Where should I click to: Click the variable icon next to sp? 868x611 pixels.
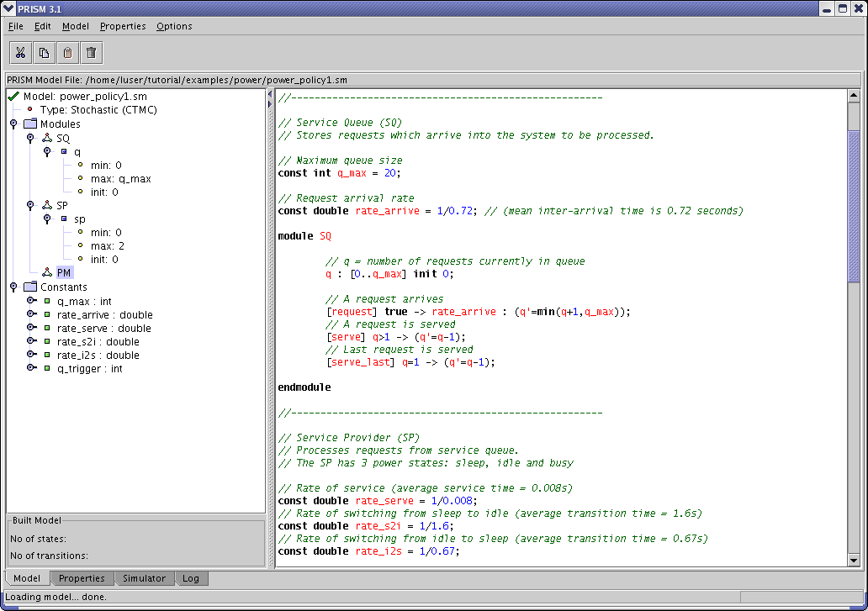click(x=64, y=219)
